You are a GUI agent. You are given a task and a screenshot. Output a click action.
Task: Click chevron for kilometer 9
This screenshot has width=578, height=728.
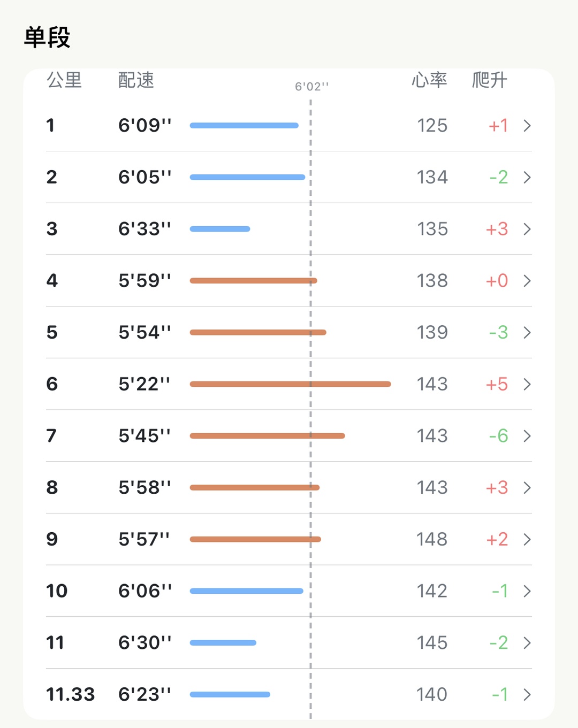[x=527, y=539]
